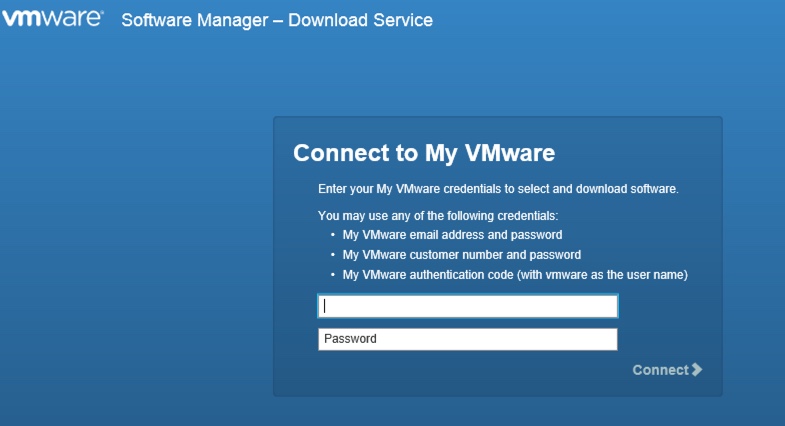Click the word "software" in the instruction sentence
This screenshot has height=426, width=785.
(x=654, y=188)
